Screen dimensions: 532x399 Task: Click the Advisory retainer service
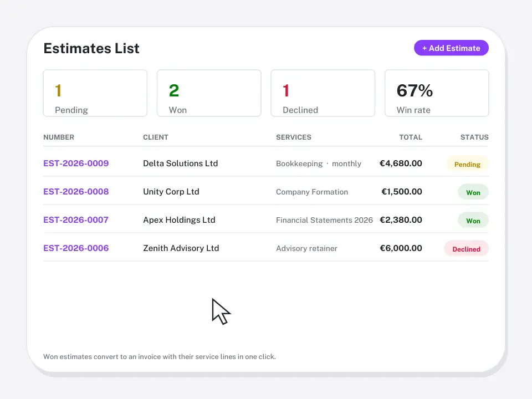306,248
